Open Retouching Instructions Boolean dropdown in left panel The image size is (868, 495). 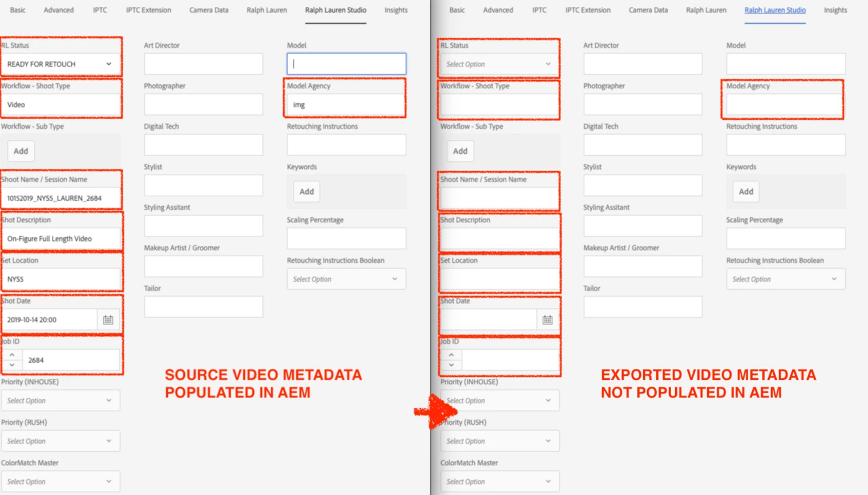(346, 279)
